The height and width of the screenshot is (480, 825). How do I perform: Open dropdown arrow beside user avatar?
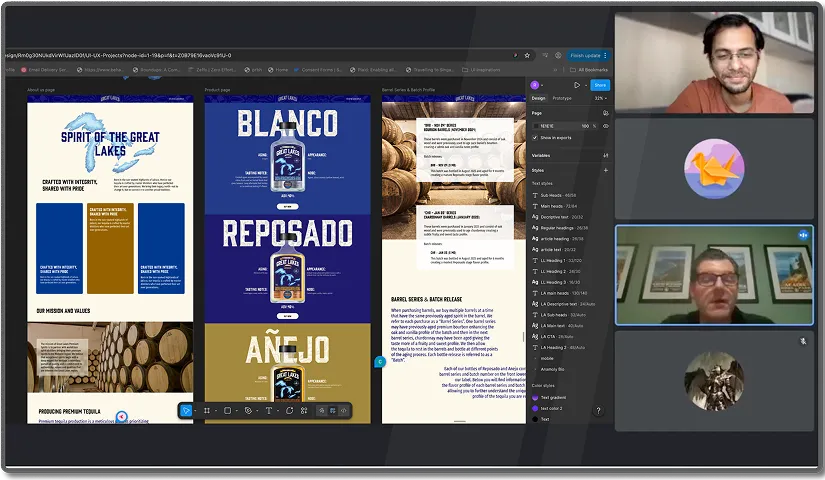click(542, 85)
